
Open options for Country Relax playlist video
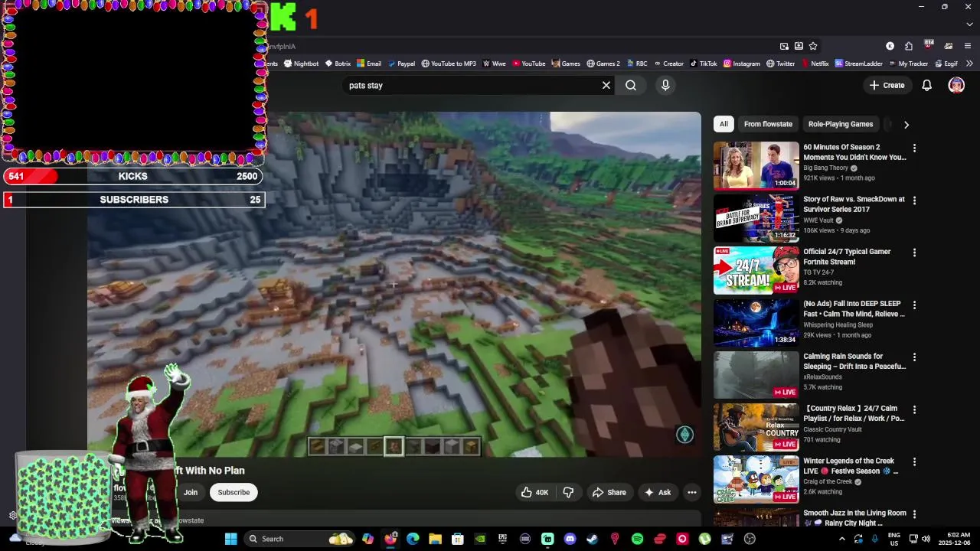point(914,409)
